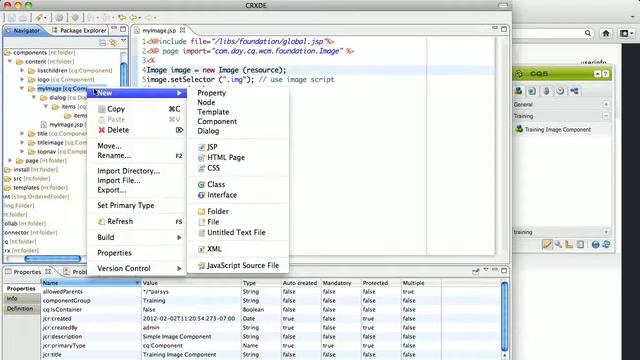Viewport: 640px width, 360px height.
Task: Close the myimage.jsp editor tab
Action: [x=182, y=30]
